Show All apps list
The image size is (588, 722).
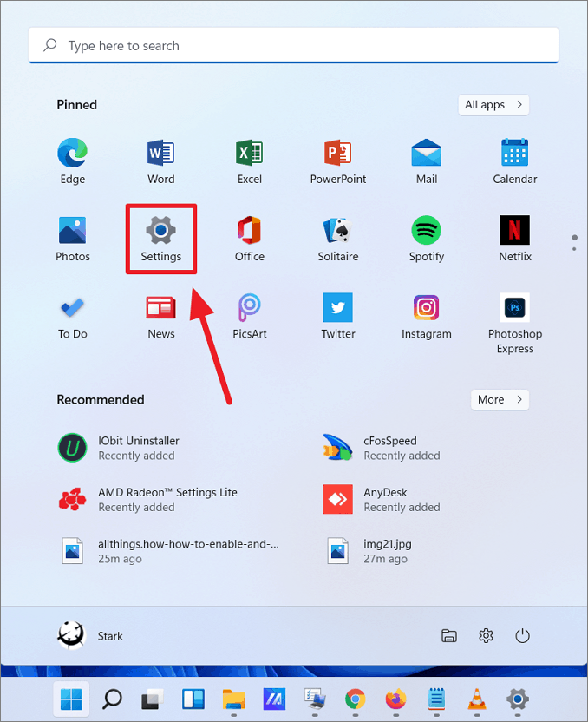click(493, 105)
